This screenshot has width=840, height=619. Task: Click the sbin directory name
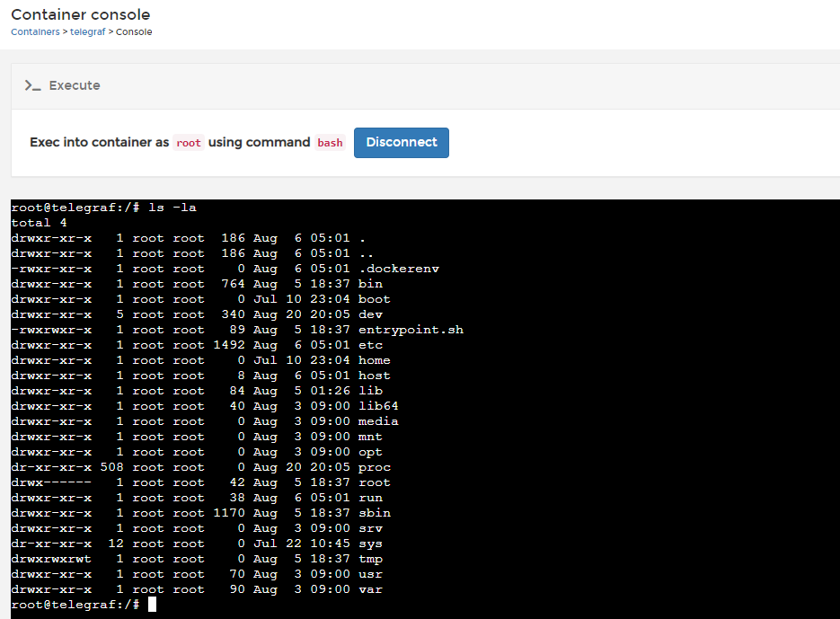click(375, 513)
